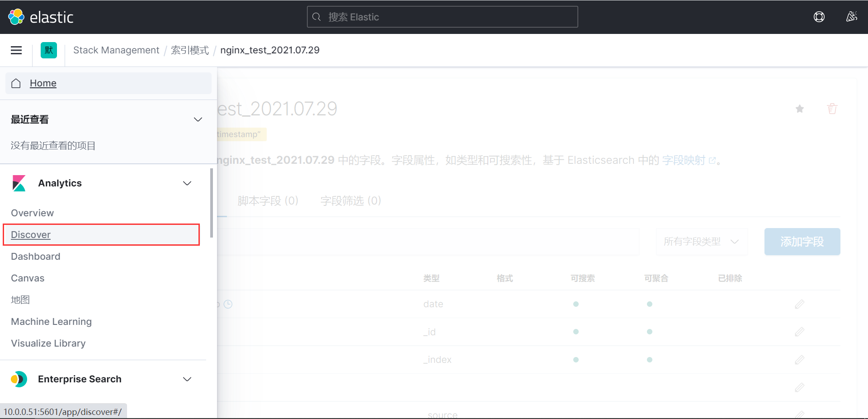The image size is (868, 419).
Task: Sort by 类型 column header
Action: (x=431, y=278)
